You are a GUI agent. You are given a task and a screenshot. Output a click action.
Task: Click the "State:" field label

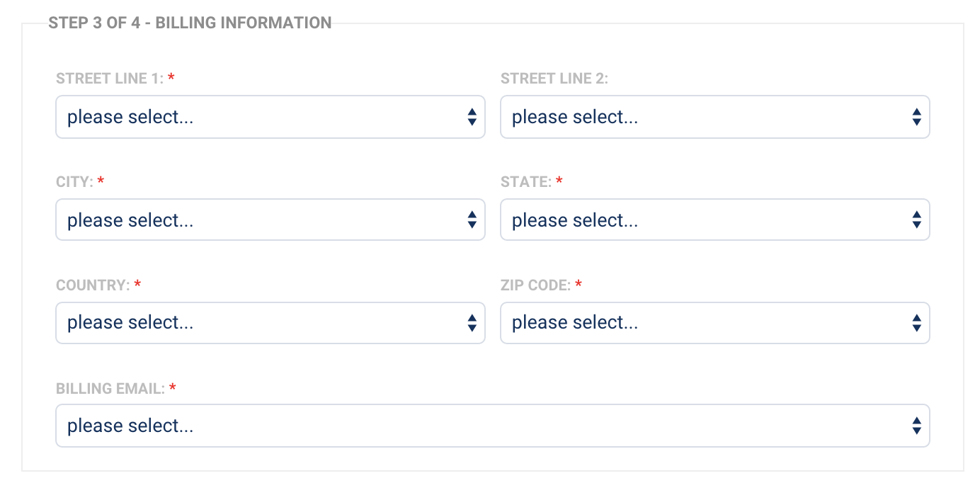[x=525, y=182]
